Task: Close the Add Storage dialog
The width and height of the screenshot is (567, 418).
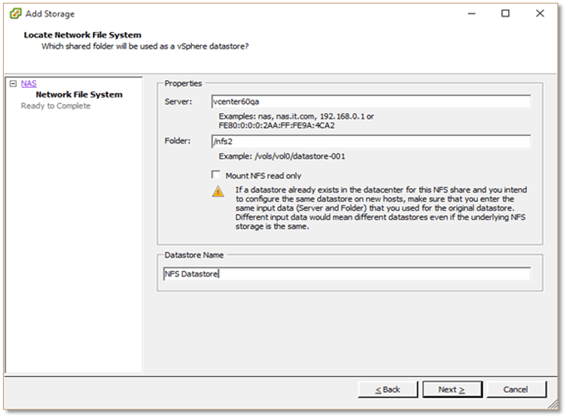Action: [x=540, y=14]
